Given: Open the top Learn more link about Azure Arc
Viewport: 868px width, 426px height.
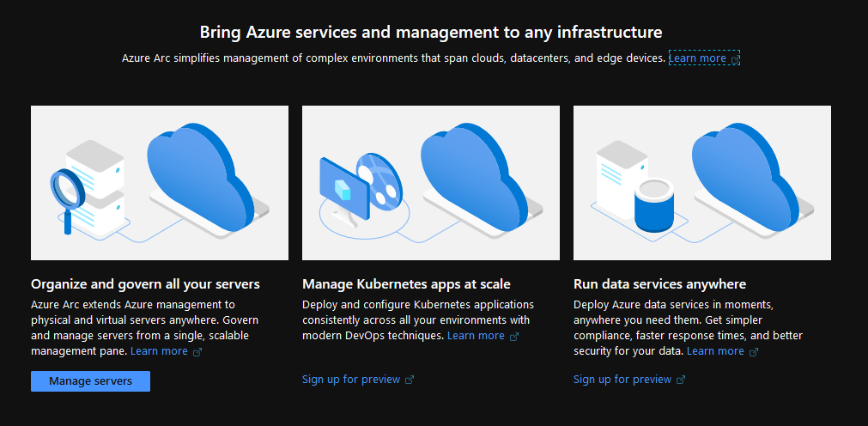Looking at the screenshot, I should (x=697, y=58).
